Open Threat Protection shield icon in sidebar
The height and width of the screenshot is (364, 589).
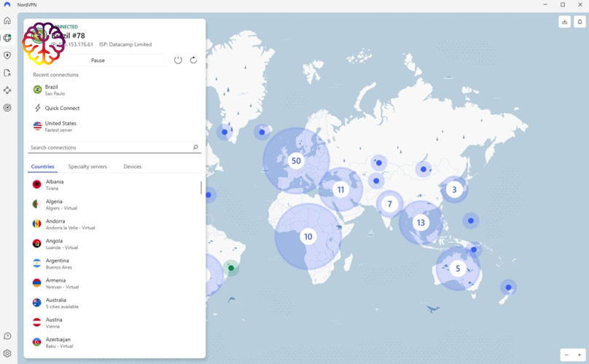point(7,55)
